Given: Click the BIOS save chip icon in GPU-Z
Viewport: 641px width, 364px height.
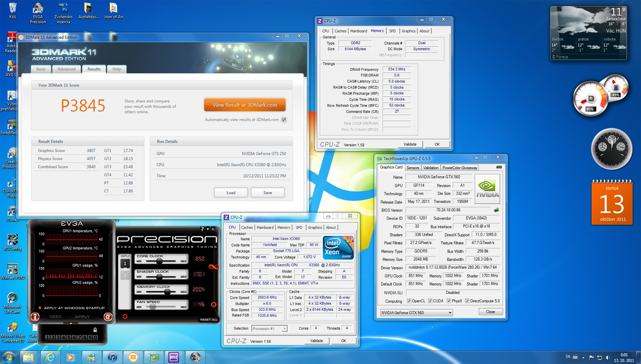Looking at the screenshot, I should point(496,210).
